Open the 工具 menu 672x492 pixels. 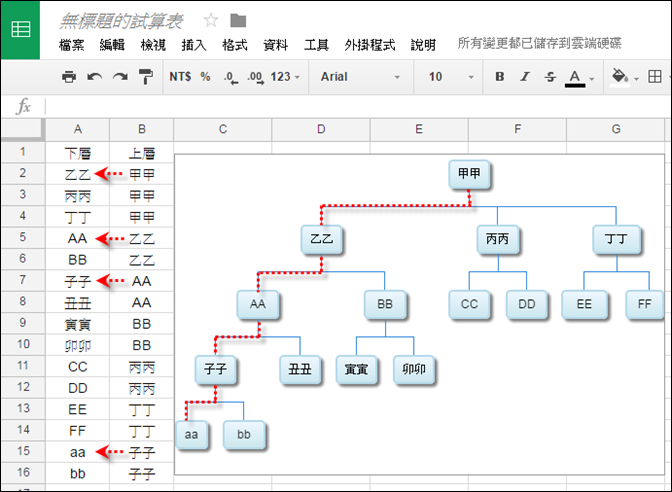click(316, 45)
